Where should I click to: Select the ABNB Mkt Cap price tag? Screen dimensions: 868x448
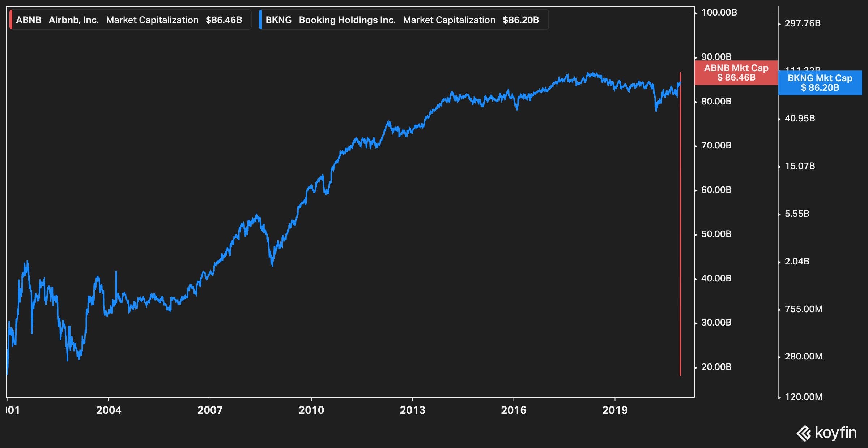point(736,73)
